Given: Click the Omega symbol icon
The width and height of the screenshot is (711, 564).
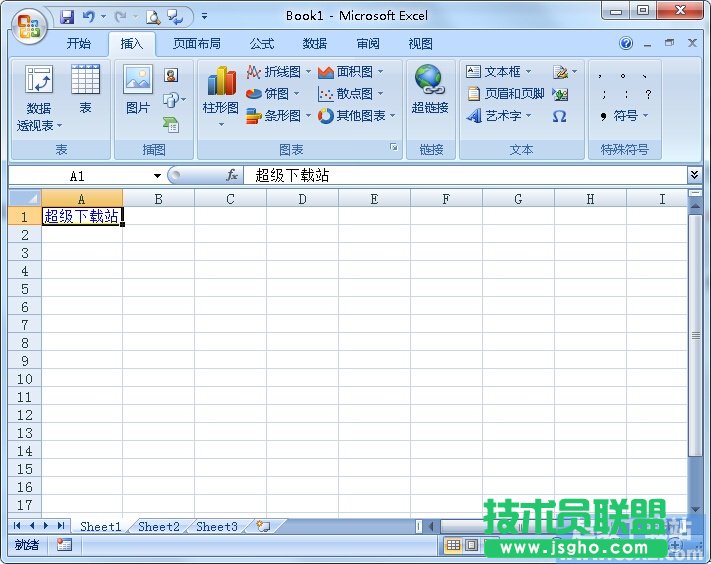Looking at the screenshot, I should pyautogui.click(x=559, y=116).
